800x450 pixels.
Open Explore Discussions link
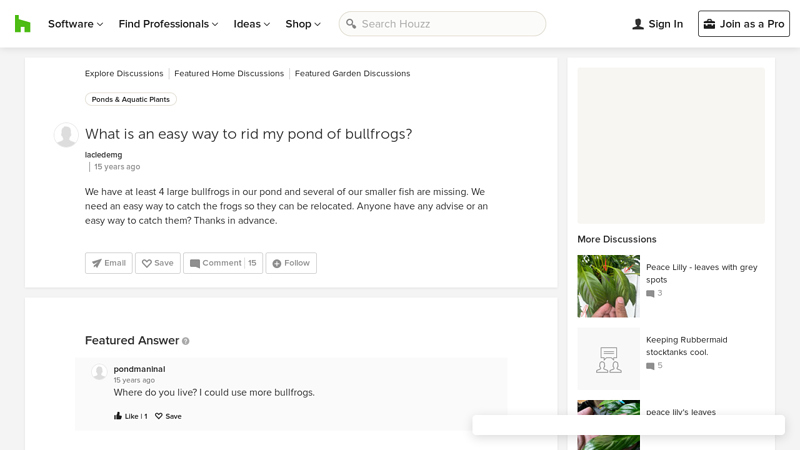click(x=124, y=73)
